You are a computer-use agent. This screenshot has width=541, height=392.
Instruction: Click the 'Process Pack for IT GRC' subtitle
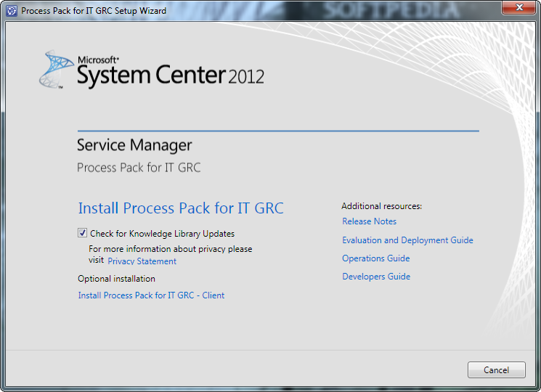tap(139, 168)
